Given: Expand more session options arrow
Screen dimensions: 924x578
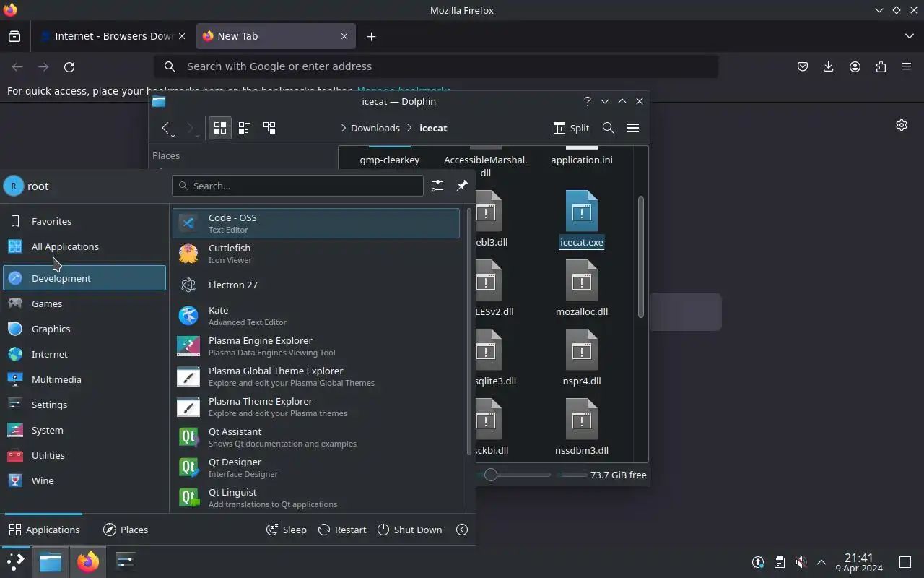Looking at the screenshot, I should [462, 530].
